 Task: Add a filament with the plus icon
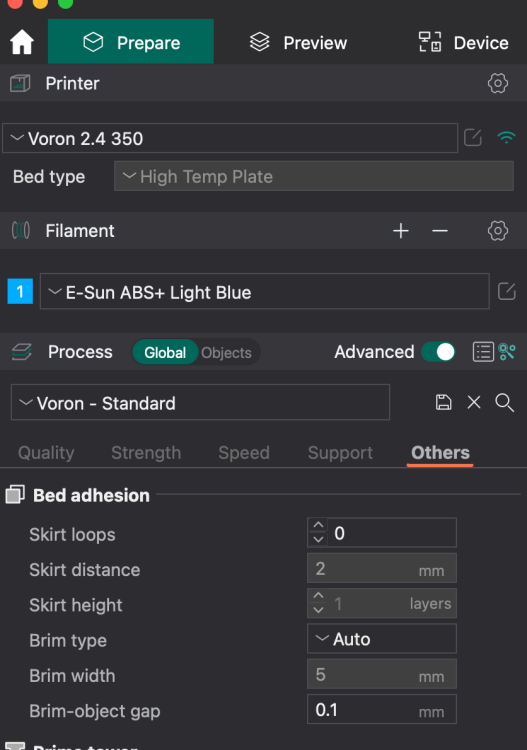tap(401, 231)
